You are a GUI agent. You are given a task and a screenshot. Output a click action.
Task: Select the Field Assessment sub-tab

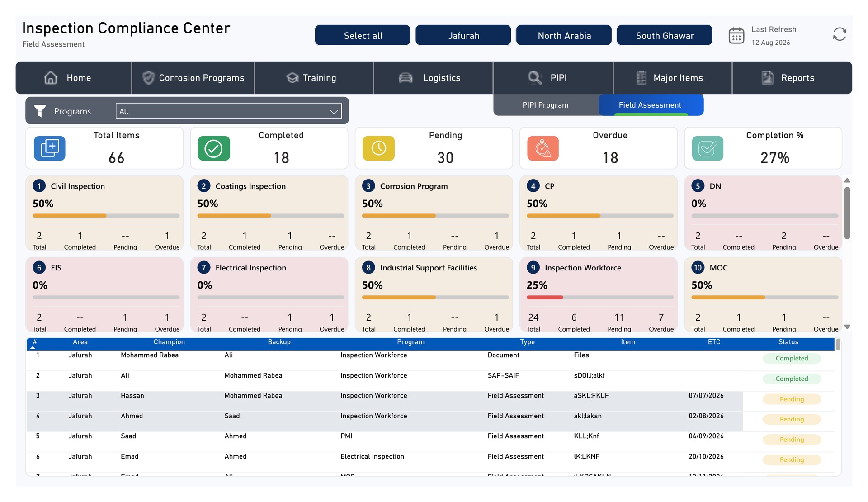(x=651, y=105)
